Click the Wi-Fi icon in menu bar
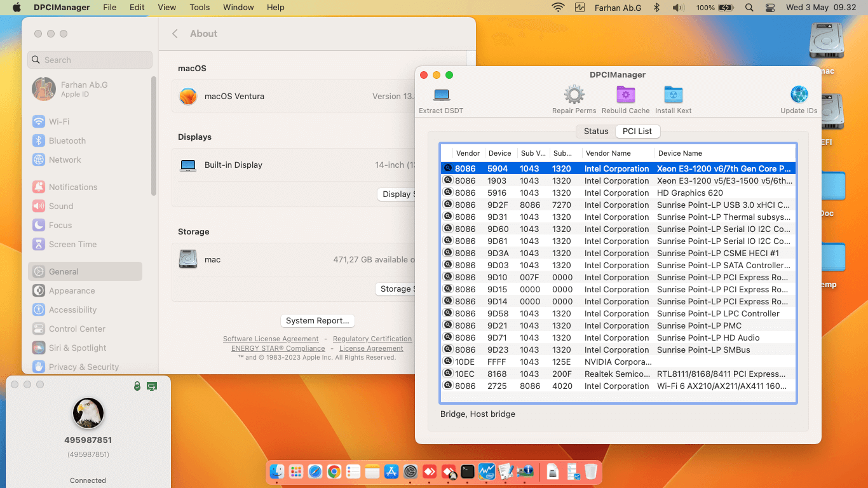 coord(558,8)
